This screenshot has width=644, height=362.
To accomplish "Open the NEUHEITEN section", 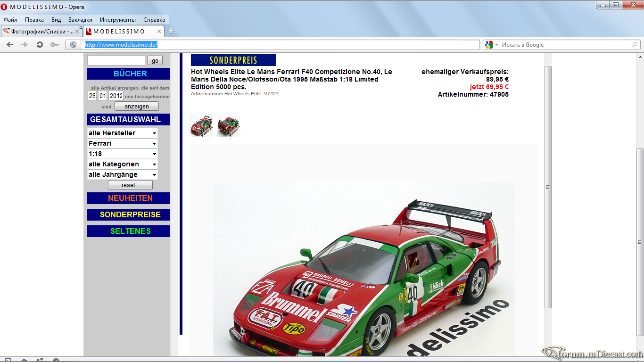I will (128, 198).
